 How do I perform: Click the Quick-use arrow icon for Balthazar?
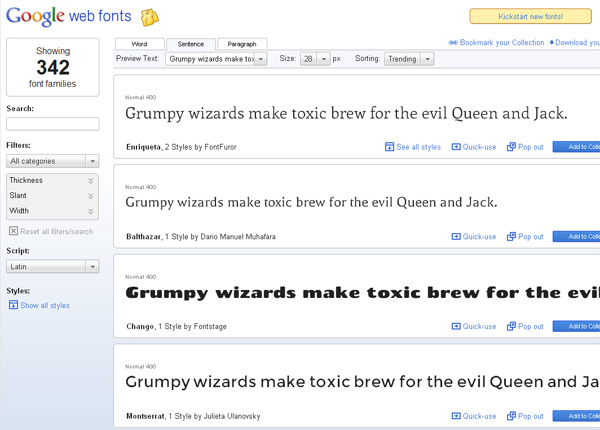[x=456, y=236]
